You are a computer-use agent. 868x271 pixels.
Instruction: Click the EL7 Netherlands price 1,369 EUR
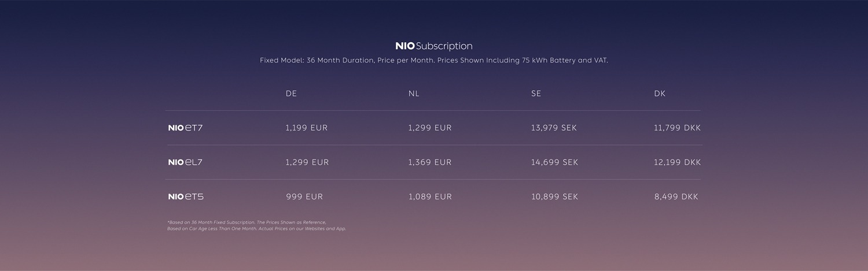(x=430, y=162)
